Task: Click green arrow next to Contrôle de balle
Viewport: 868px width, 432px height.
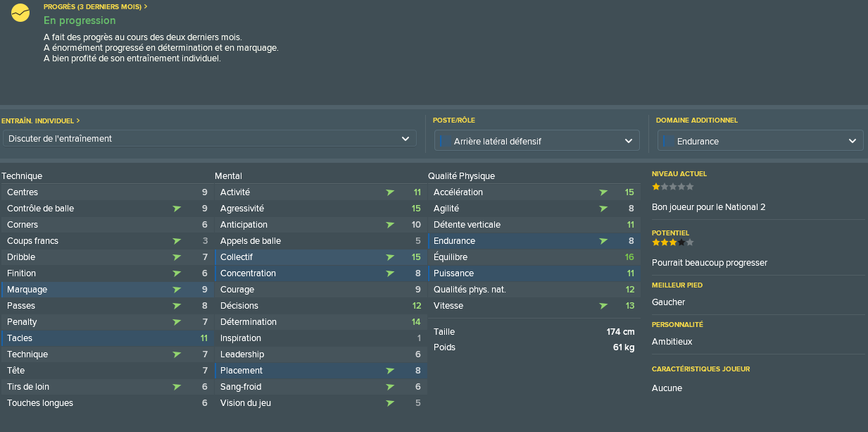Action: pyautogui.click(x=177, y=209)
